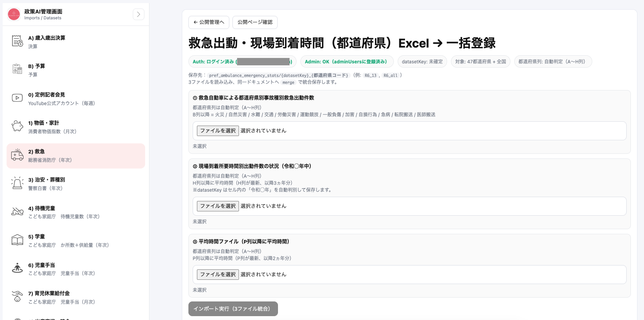The image size is (644, 320).
Task: Click the 都道府県列: 自動判定 badge
Action: click(x=553, y=61)
